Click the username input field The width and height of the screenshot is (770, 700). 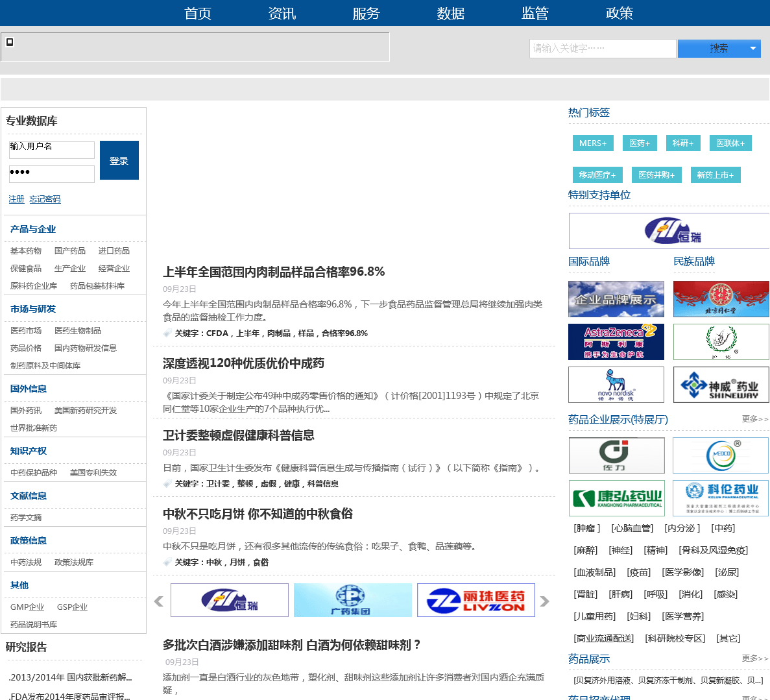pos(51,150)
